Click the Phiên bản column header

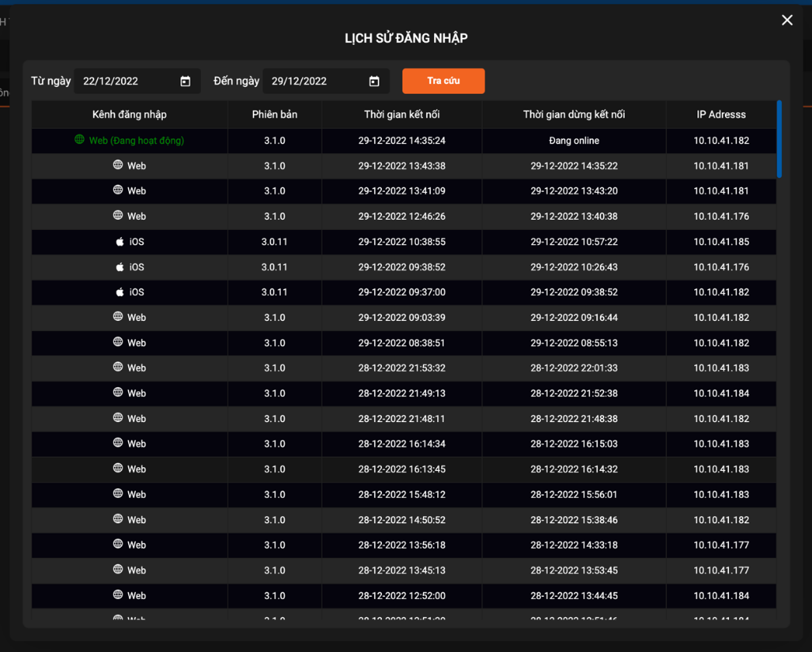[x=274, y=115]
